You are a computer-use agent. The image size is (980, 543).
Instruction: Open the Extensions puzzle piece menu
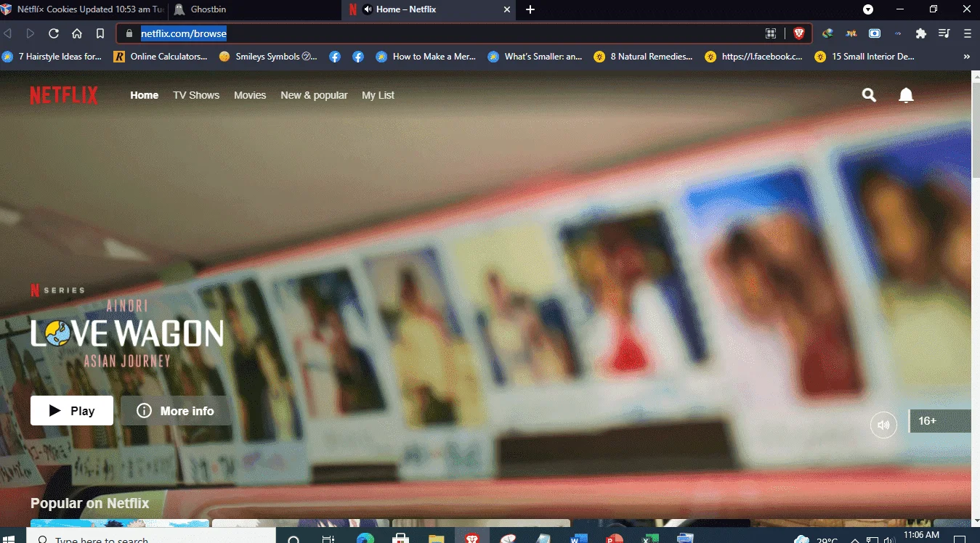click(921, 33)
